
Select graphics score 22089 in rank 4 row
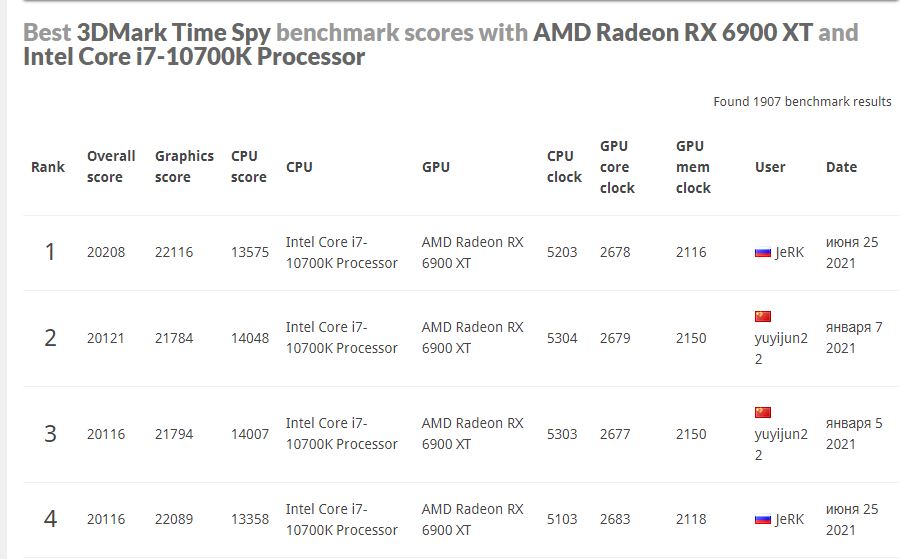click(174, 519)
